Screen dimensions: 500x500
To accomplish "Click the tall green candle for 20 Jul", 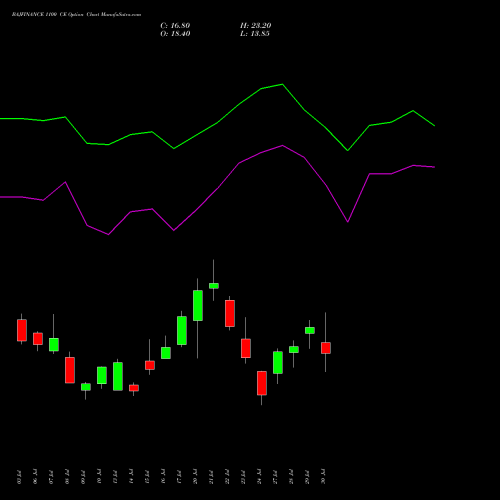I will [198, 305].
